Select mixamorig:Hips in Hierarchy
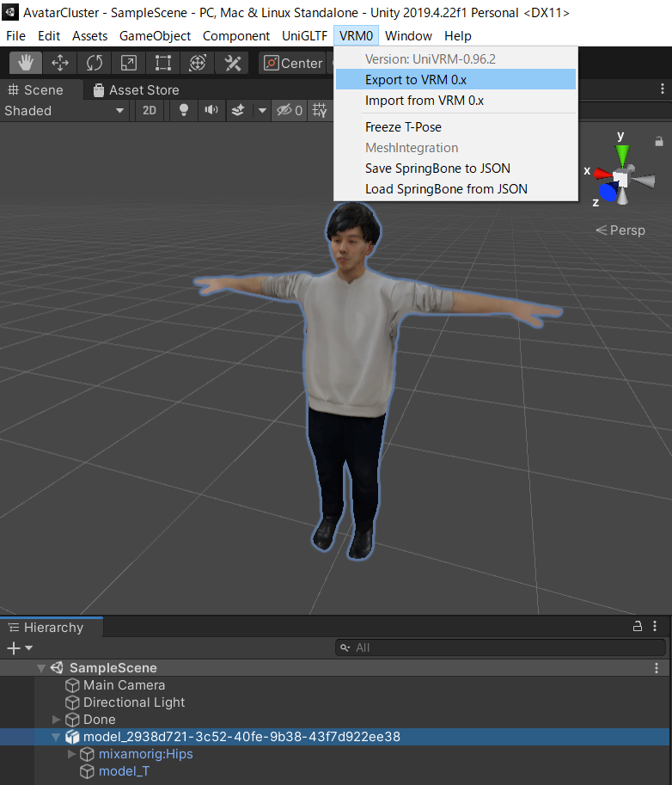 coord(145,754)
